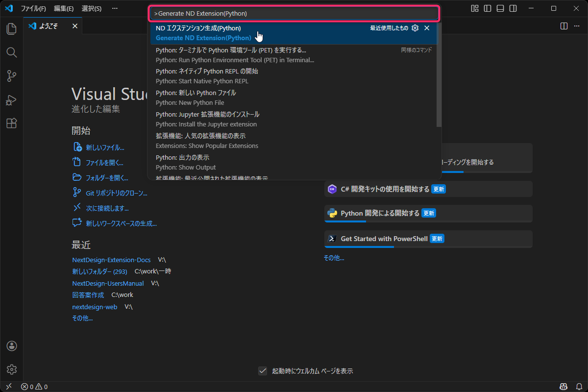
Task: Split the editor to the right
Action: point(564,25)
